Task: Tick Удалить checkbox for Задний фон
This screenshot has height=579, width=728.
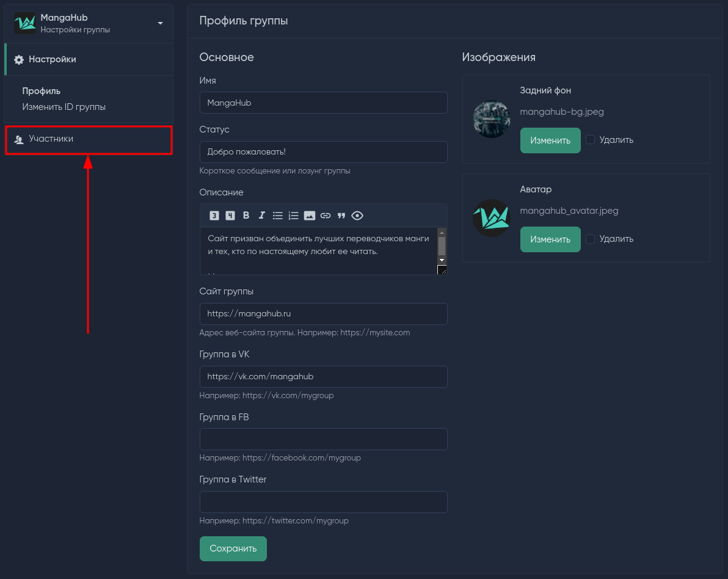Action: [x=590, y=140]
